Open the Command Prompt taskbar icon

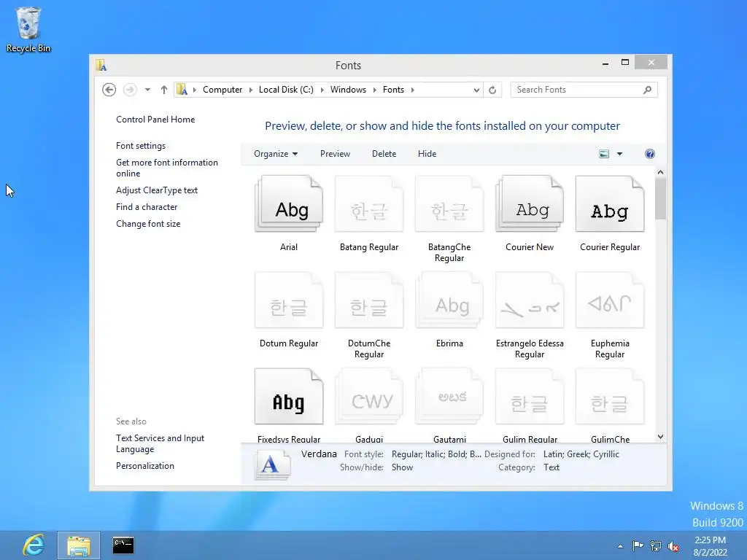click(123, 545)
